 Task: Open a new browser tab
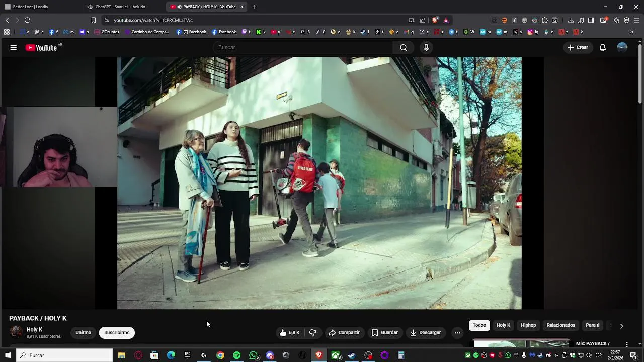pos(254,7)
